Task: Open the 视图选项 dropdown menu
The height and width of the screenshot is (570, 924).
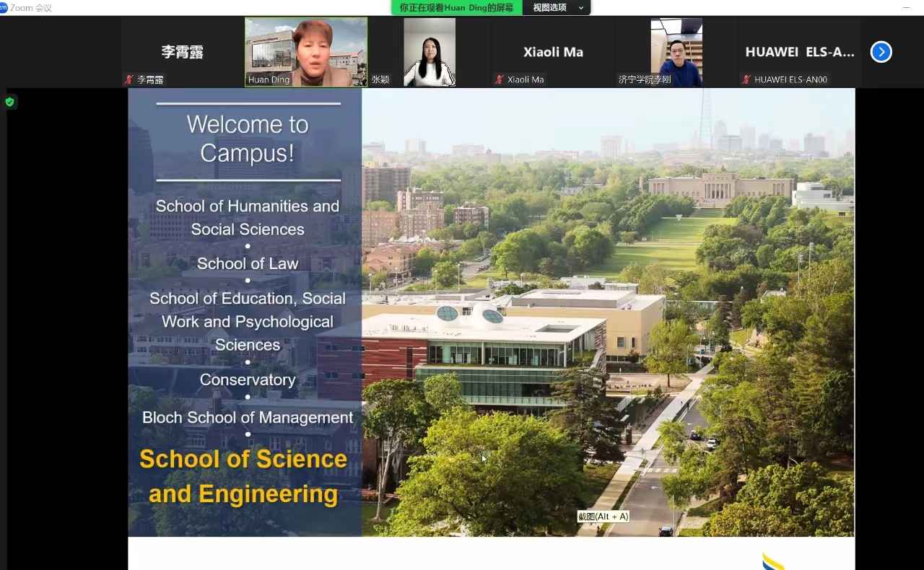Action: click(x=550, y=7)
